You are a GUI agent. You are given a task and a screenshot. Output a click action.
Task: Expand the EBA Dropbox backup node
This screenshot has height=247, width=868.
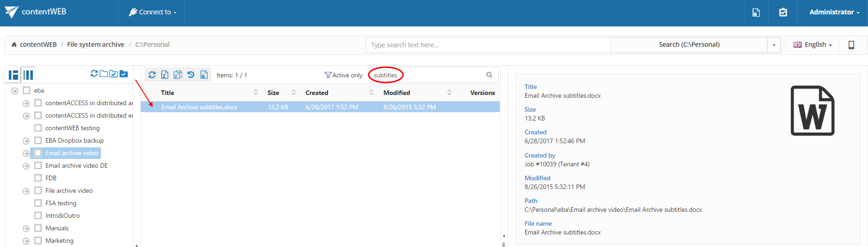point(26,141)
